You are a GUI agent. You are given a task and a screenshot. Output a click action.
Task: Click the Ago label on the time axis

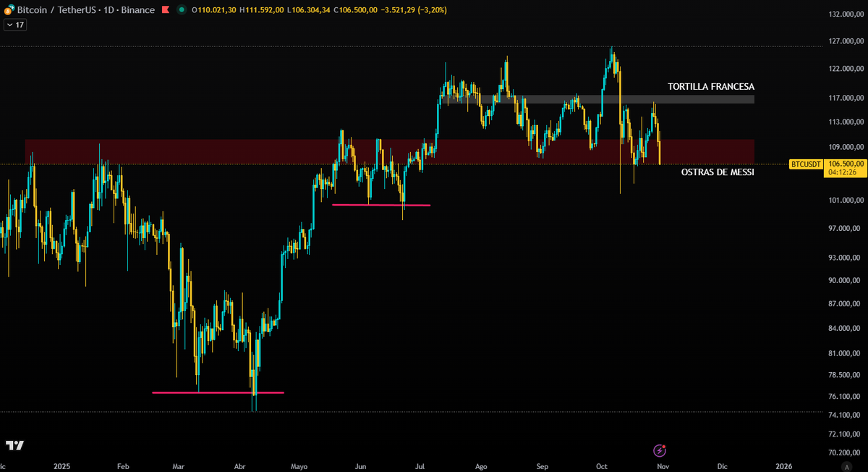tap(481, 465)
